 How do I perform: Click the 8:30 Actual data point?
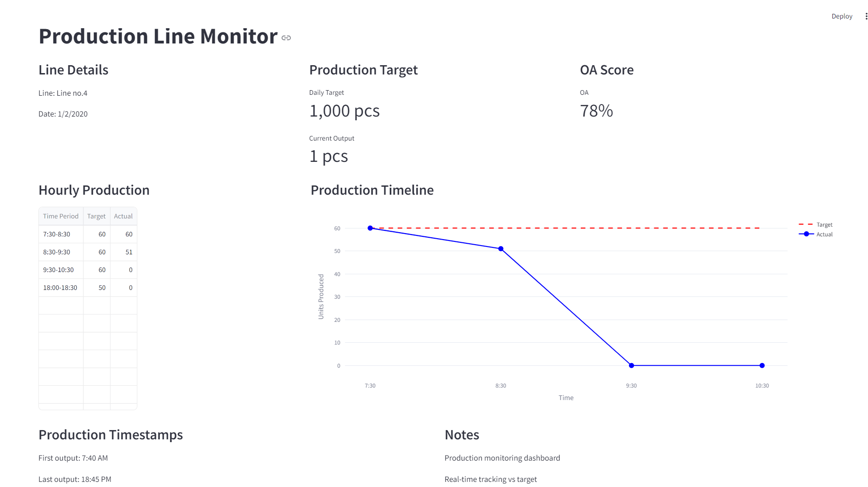501,249
